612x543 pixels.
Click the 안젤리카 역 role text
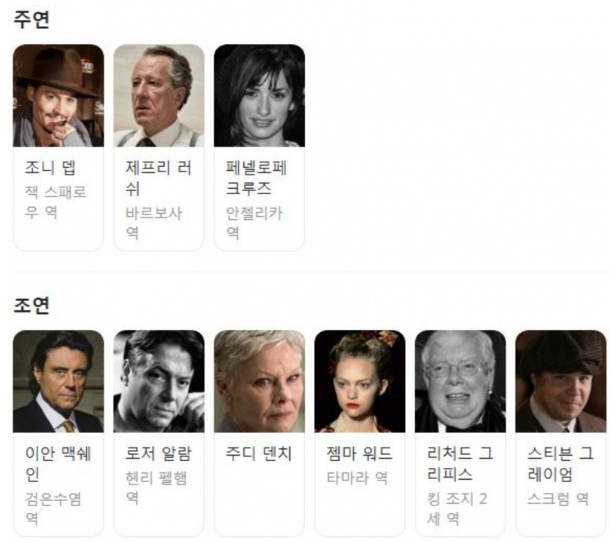pos(254,223)
